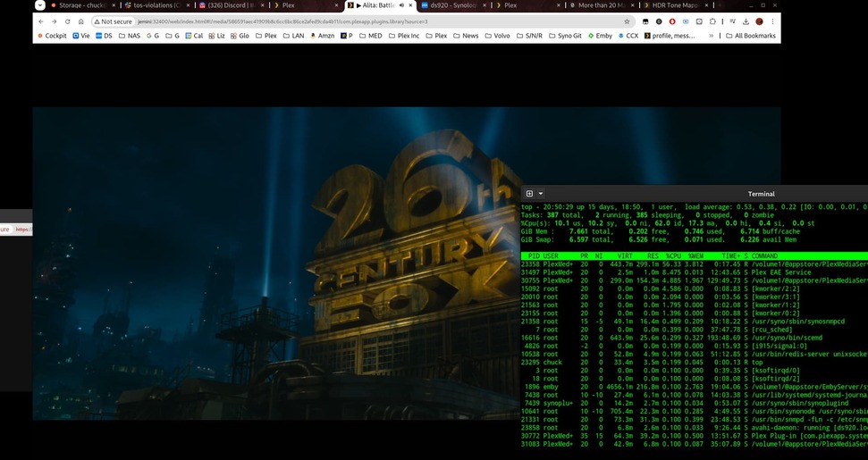
Task: Open the Chrome three-dot menu
Action: (772, 21)
